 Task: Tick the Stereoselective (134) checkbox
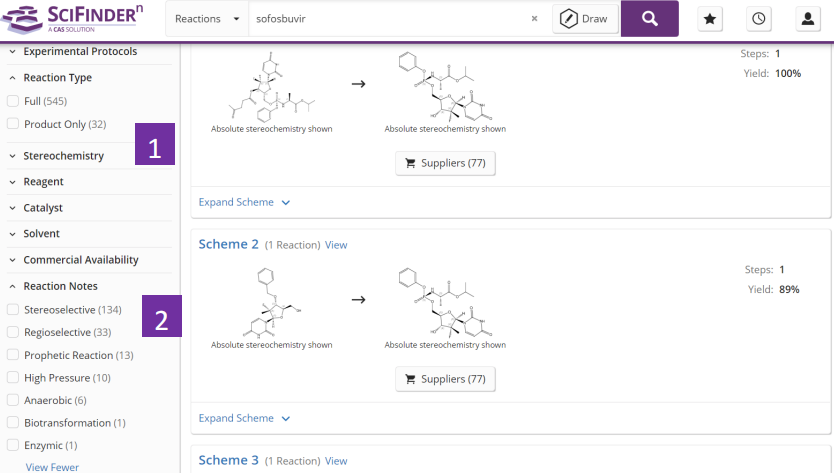(13, 309)
